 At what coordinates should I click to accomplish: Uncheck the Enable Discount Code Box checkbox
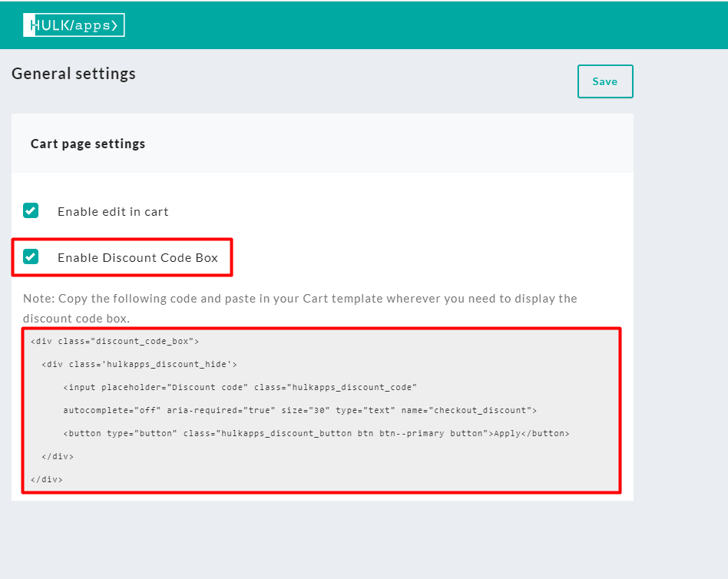[31, 257]
